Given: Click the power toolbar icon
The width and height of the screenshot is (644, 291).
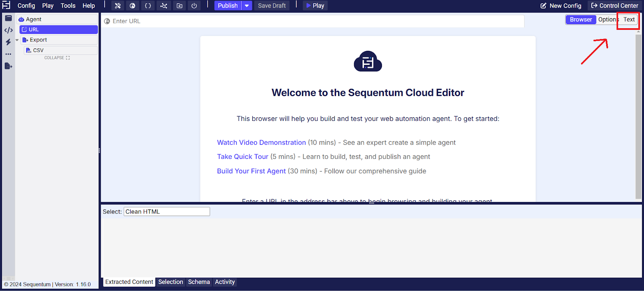Looking at the screenshot, I should tap(194, 6).
